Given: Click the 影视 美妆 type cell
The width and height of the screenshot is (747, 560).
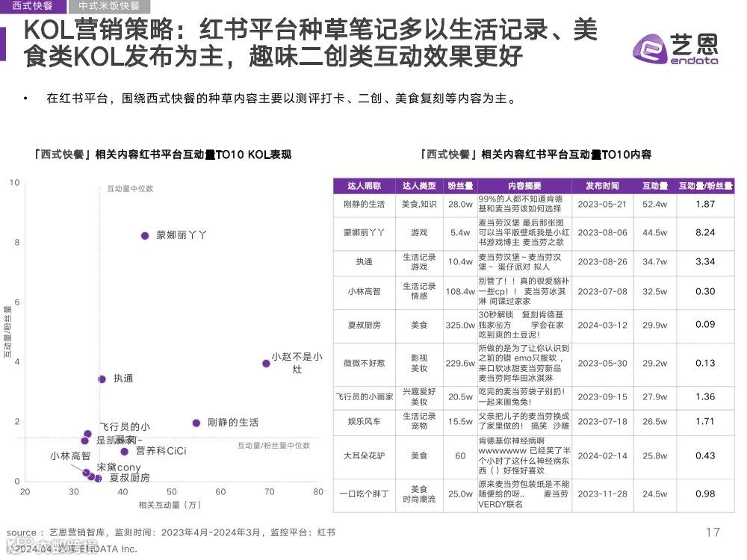Looking at the screenshot, I should pyautogui.click(x=419, y=364).
